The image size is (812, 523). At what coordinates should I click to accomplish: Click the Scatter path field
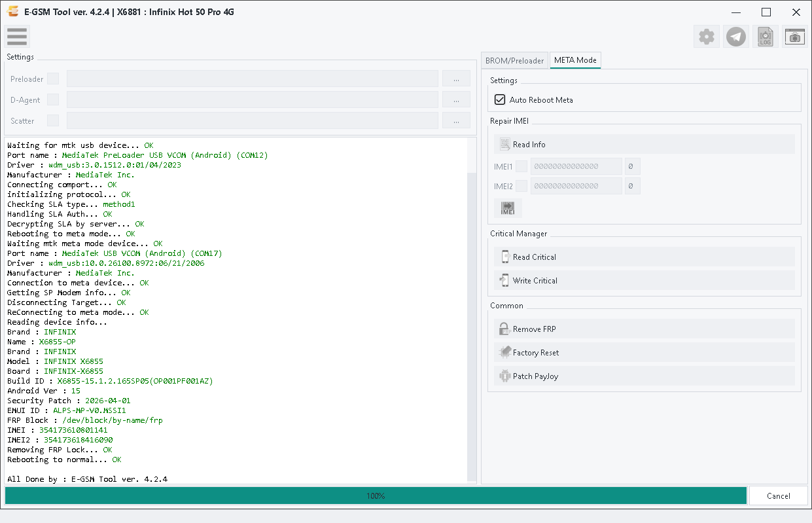253,120
